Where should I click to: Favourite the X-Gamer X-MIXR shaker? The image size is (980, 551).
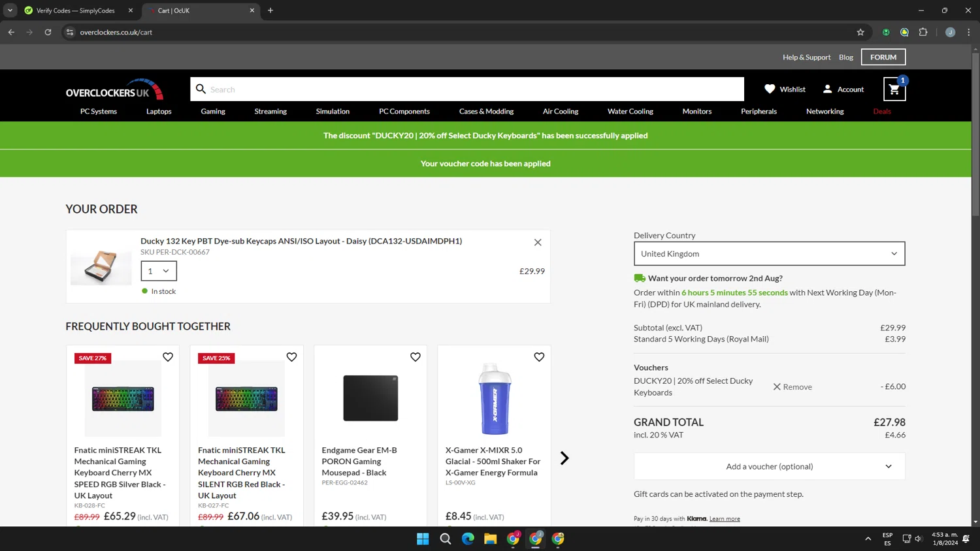[539, 357]
